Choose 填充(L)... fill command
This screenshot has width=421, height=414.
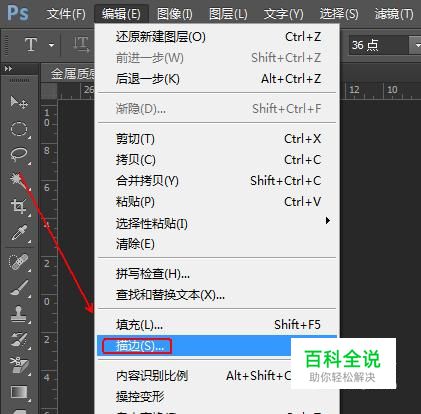(218, 325)
